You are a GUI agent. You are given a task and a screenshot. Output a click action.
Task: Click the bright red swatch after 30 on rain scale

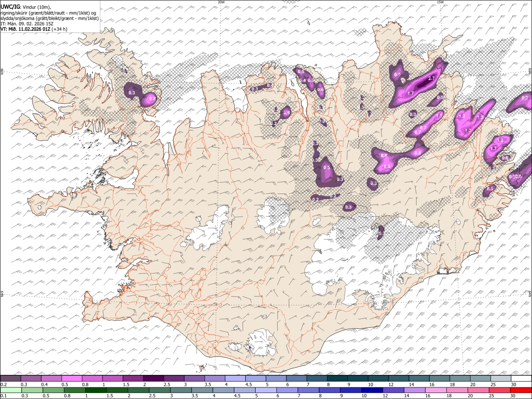521,390
